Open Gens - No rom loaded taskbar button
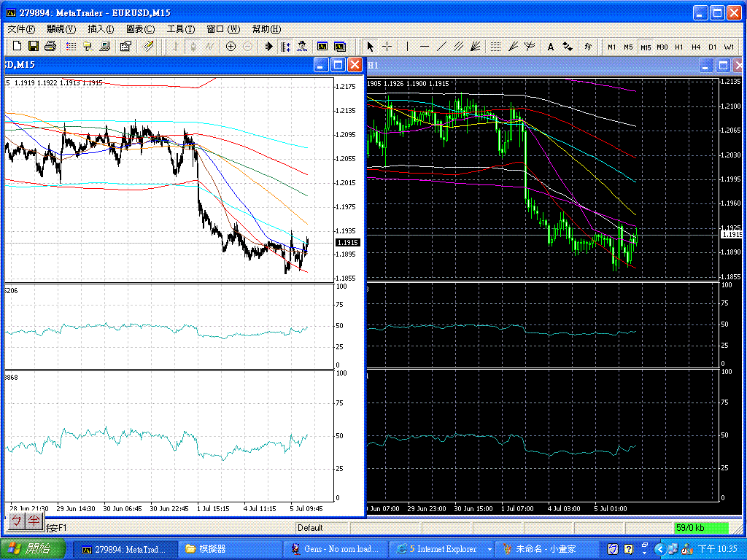Image resolution: width=747 pixels, height=560 pixels. point(336,549)
